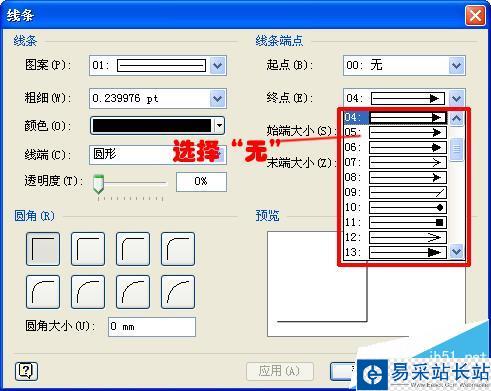Choose the third rounding style in top row

click(133, 249)
